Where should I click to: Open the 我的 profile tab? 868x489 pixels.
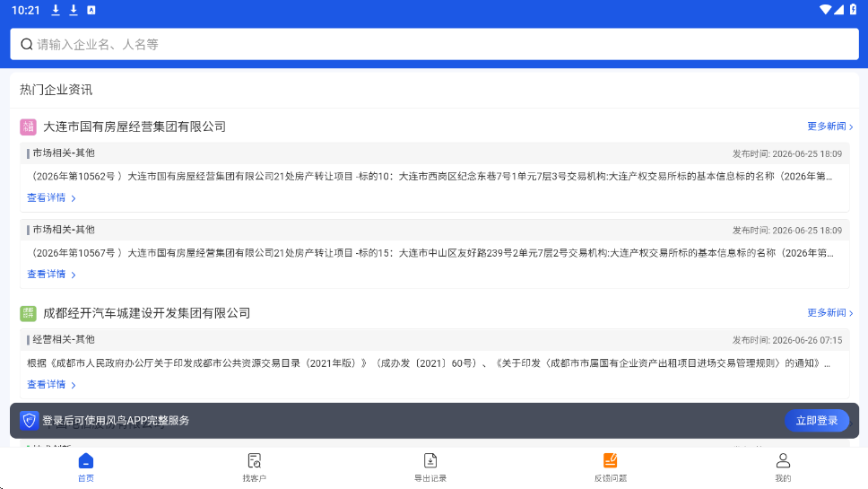(x=783, y=467)
